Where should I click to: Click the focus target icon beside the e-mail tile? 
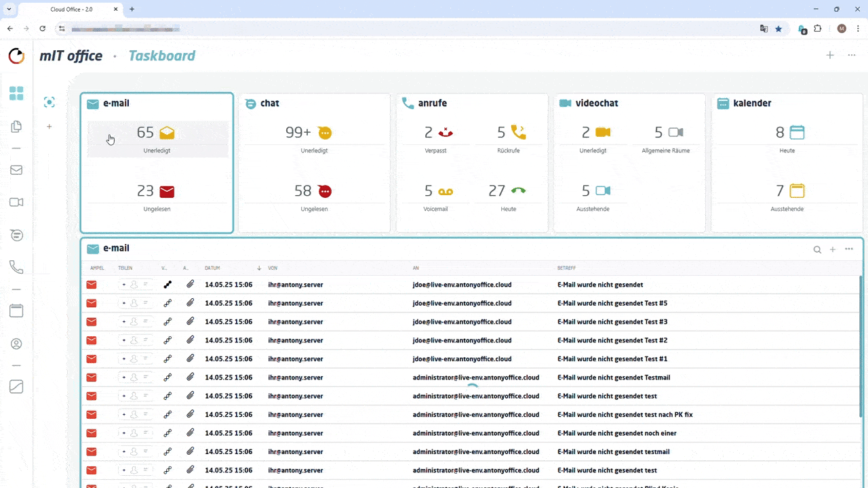tap(49, 102)
